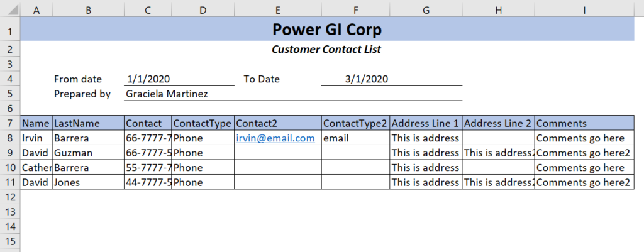Select row 7 header
This screenshot has height=252, width=644.
[x=10, y=123]
